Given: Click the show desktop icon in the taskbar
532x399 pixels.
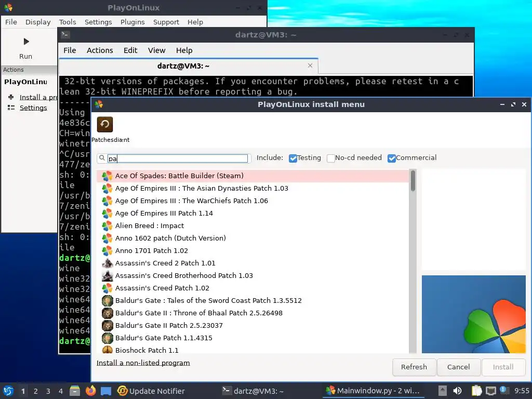Looking at the screenshot, I should (x=106, y=391).
